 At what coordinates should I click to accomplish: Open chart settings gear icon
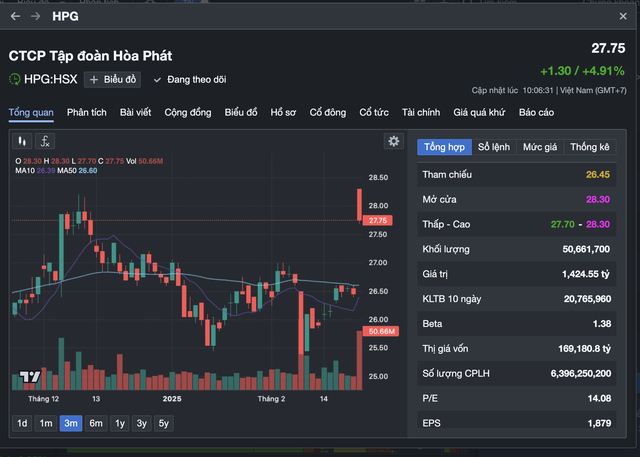pos(393,142)
